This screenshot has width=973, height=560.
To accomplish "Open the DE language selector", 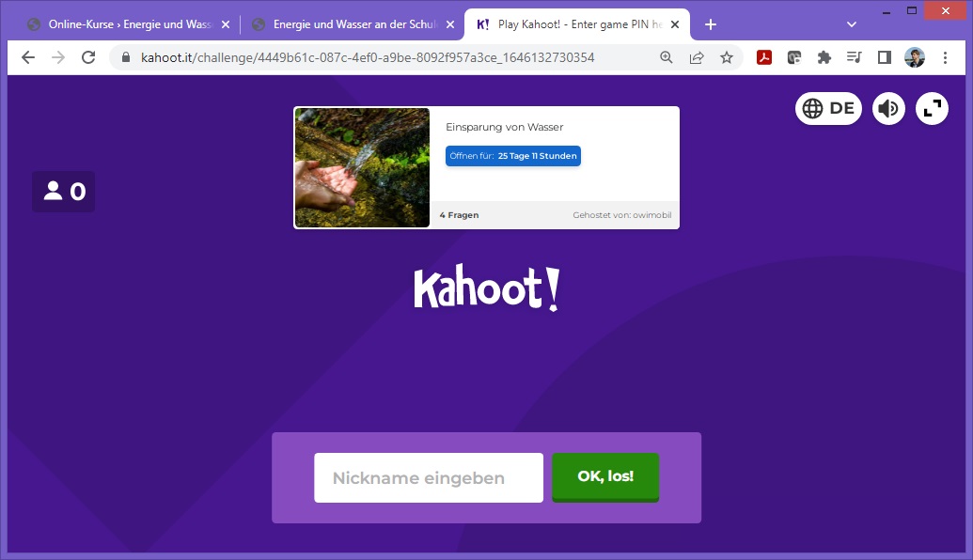I will (x=828, y=109).
